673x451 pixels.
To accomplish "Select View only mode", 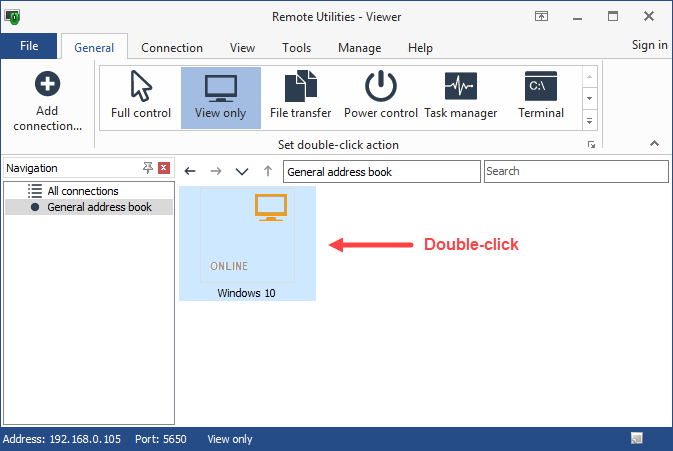I will [x=221, y=97].
